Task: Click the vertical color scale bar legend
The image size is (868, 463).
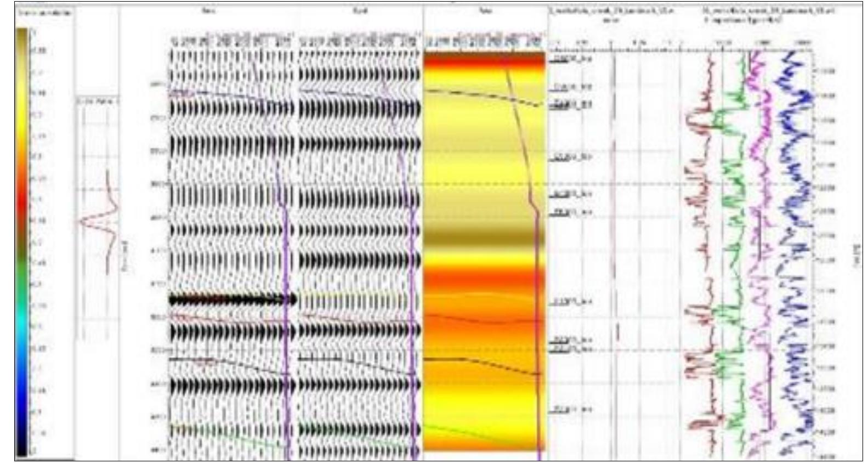Action: point(22,242)
